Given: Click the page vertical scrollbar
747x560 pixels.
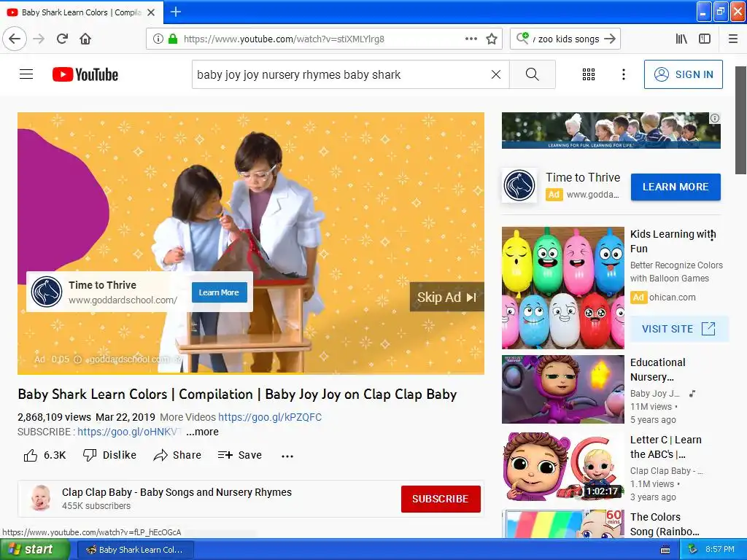Looking at the screenshot, I should pos(740,119).
